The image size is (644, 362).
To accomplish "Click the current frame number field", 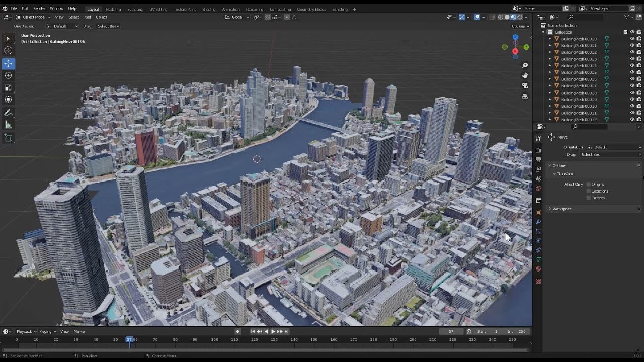I will click(451, 331).
